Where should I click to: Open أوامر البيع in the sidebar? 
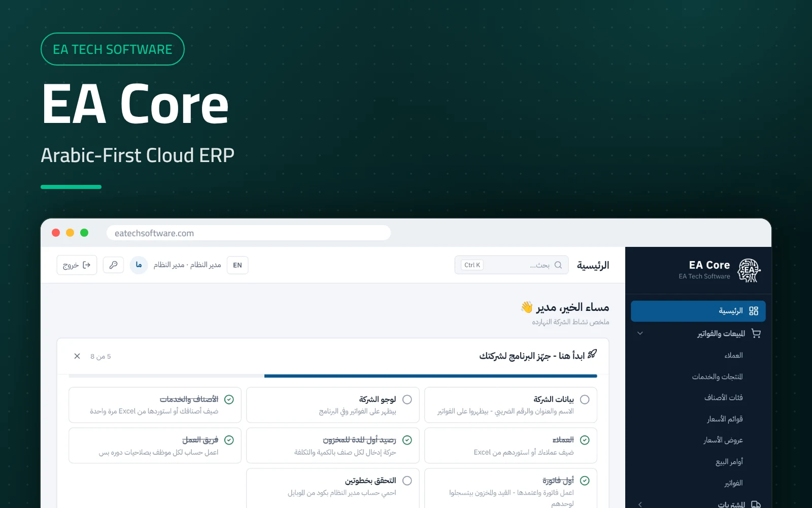tap(729, 461)
